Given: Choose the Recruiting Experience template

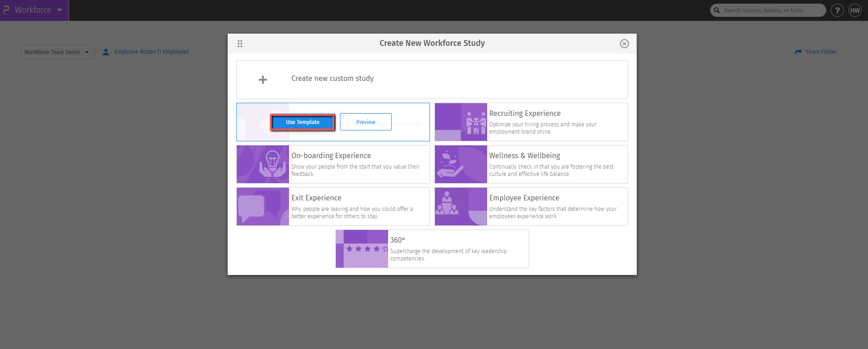Looking at the screenshot, I should [531, 122].
